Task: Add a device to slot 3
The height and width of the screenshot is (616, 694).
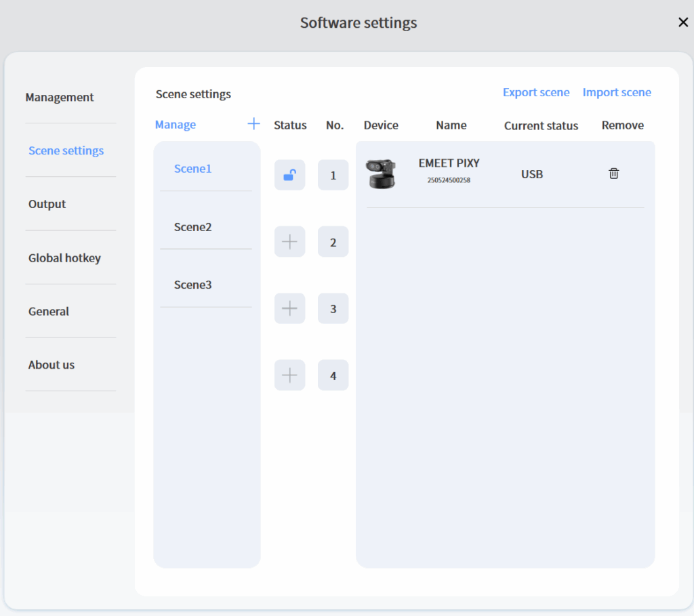Action: (x=289, y=308)
